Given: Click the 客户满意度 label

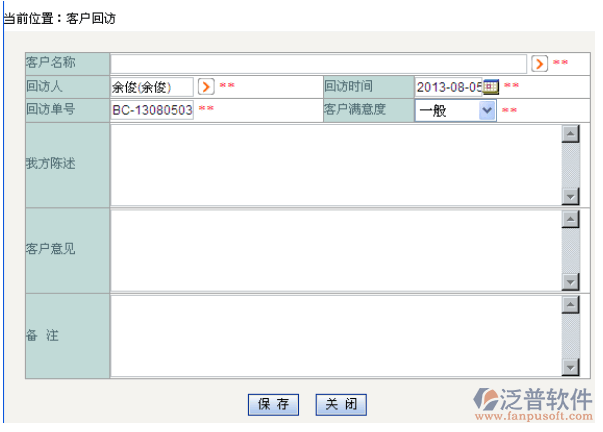Looking at the screenshot, I should pos(355,109).
